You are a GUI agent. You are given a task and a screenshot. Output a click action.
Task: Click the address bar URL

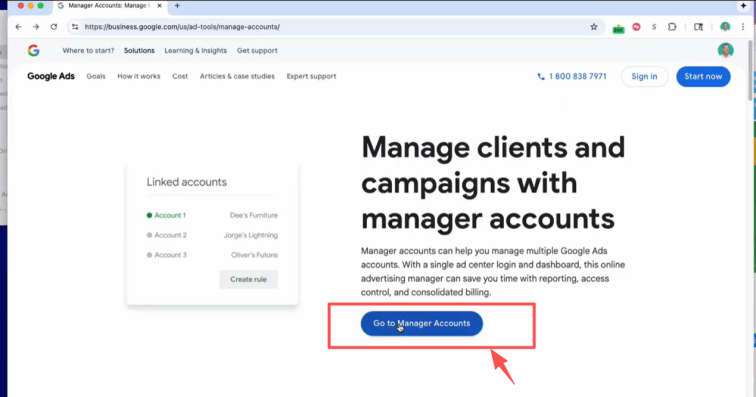[x=182, y=27]
